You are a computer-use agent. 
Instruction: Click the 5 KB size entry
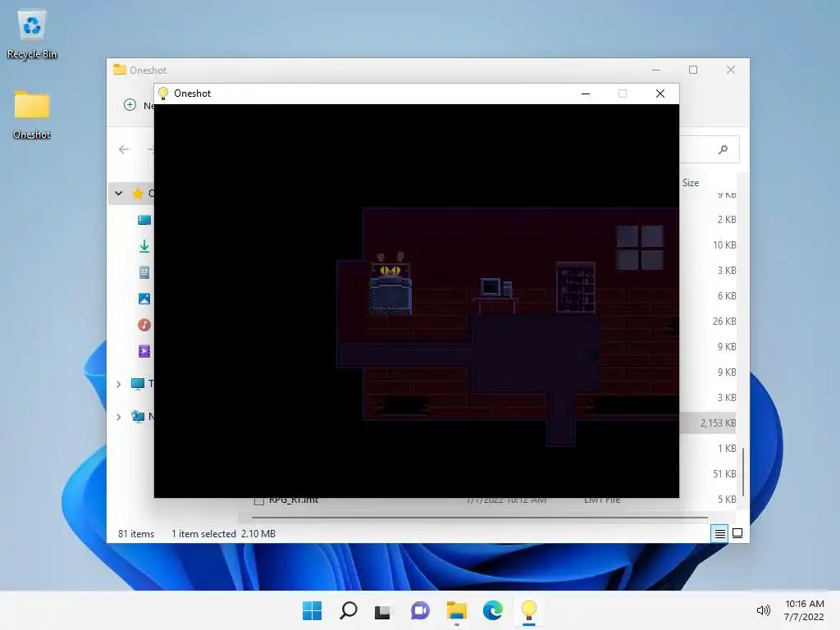pyautogui.click(x=727, y=500)
